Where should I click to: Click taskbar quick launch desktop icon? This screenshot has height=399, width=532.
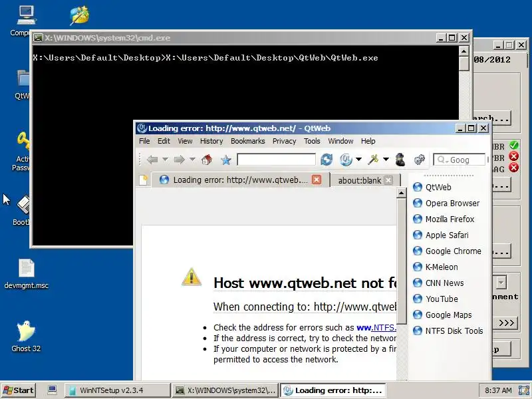(x=52, y=390)
